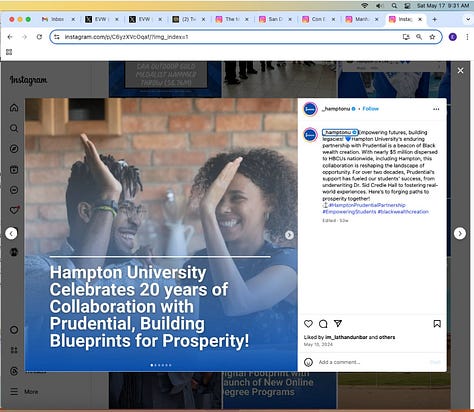
Task: Open the More menu in Instagram sidebar
Action: tap(24, 391)
